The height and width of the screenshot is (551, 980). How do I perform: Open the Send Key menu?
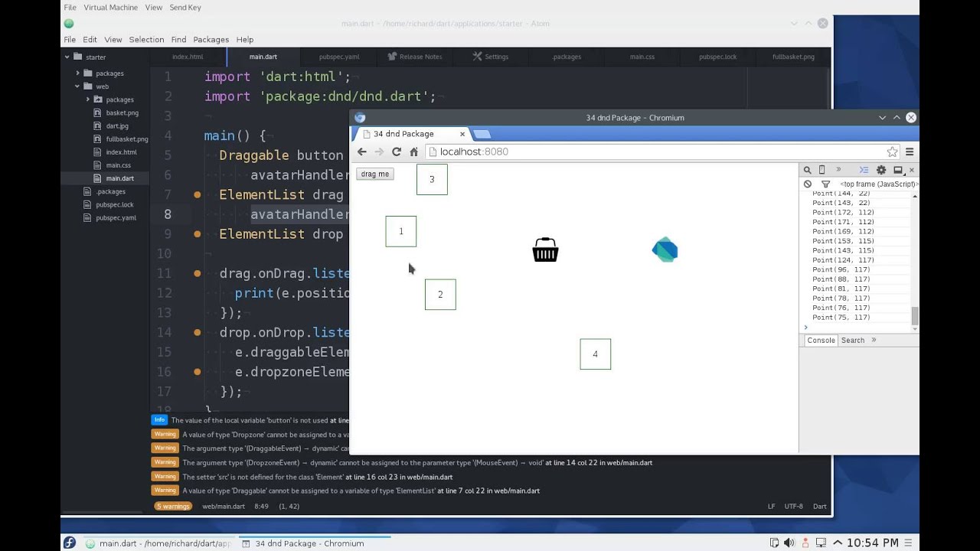[185, 7]
